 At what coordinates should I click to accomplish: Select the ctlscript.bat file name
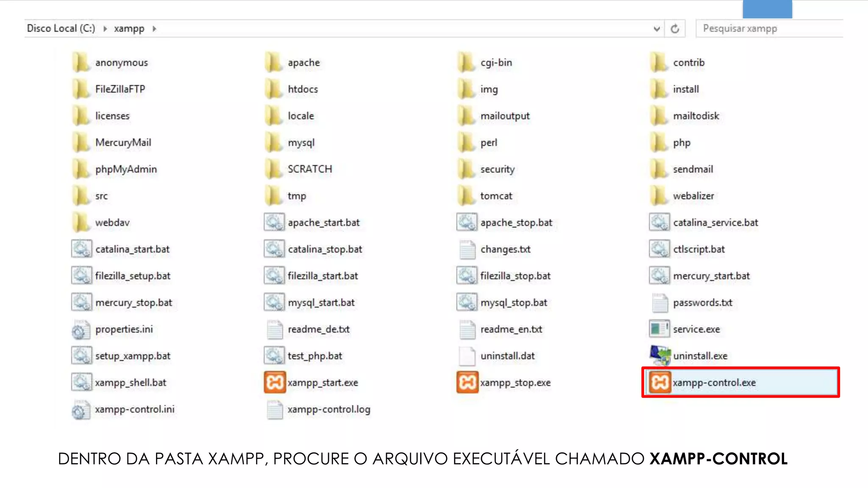(x=699, y=250)
